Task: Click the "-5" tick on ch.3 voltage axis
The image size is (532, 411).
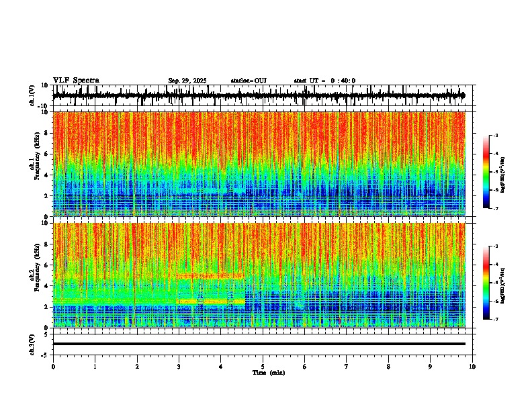Action: [x=46, y=355]
